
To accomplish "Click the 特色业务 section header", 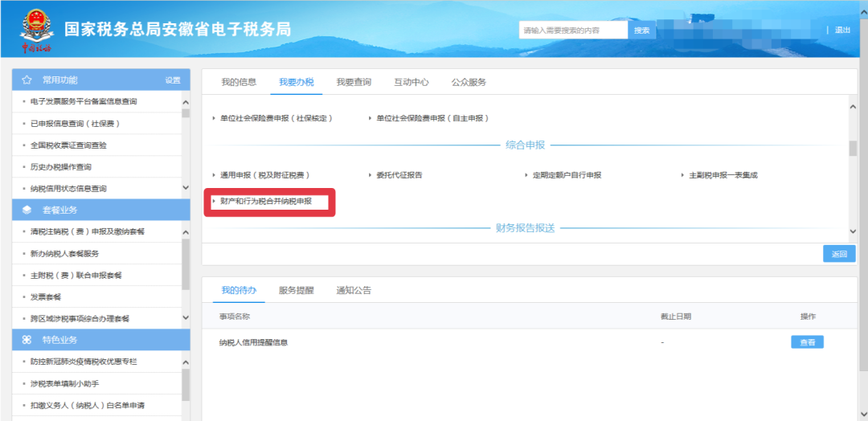I will pos(100,340).
